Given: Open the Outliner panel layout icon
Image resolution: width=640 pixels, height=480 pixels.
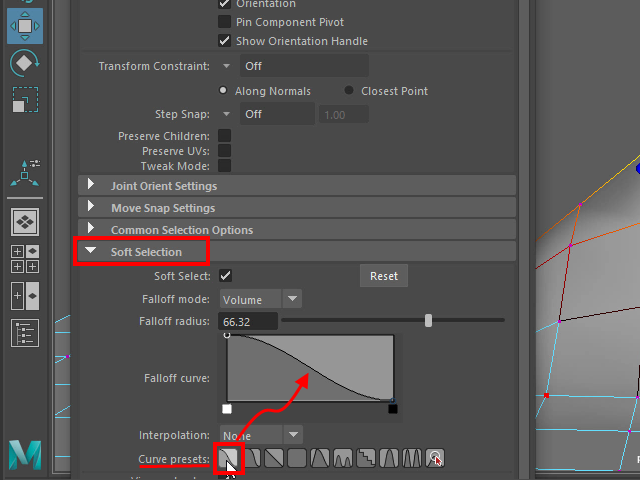Looking at the screenshot, I should (25, 333).
